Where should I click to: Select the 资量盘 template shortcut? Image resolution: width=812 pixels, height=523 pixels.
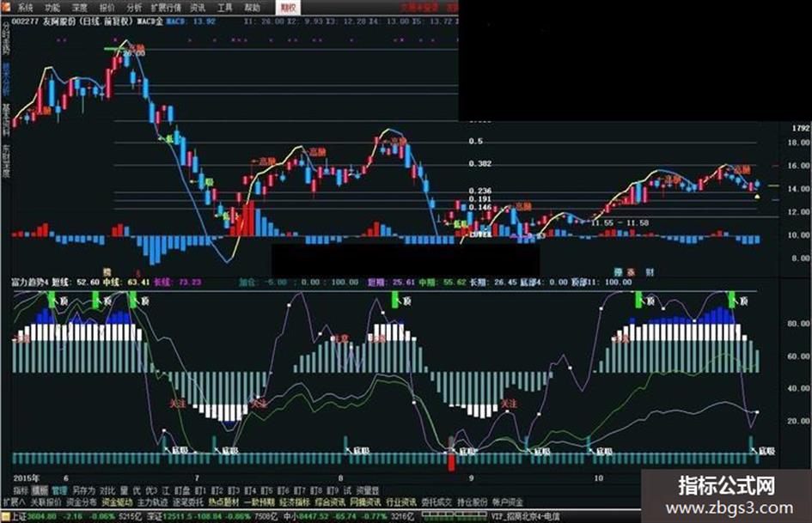point(367,490)
